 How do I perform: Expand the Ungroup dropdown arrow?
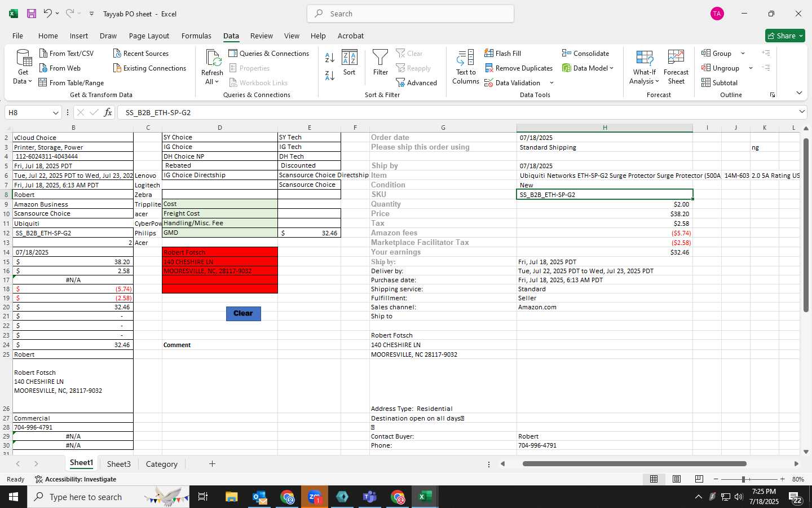(751, 68)
